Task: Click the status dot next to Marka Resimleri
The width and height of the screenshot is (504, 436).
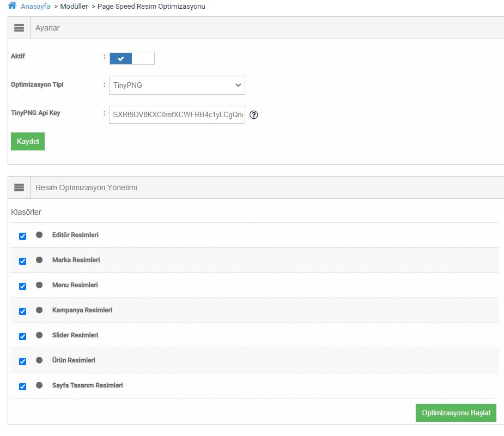Action: click(x=39, y=260)
